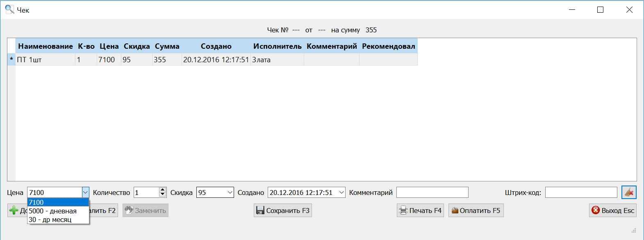Collapse the Цена price dropdown arrow
The image size is (644, 240).
(x=85, y=192)
